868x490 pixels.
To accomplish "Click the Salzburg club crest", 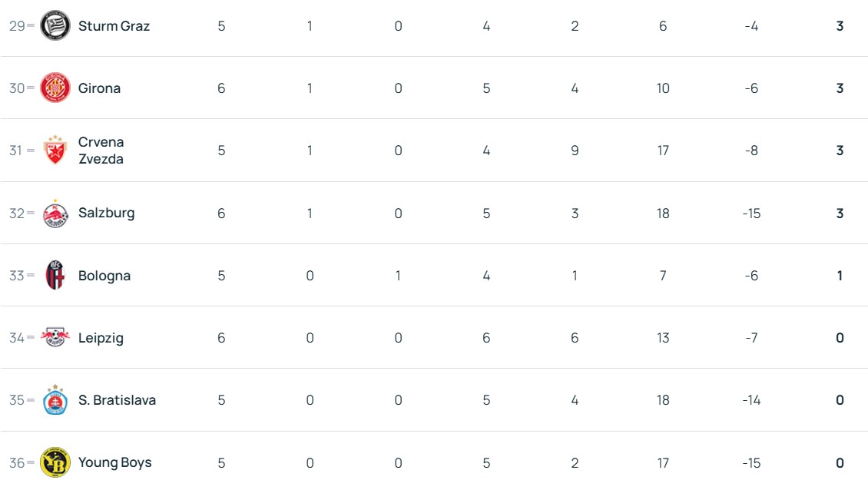I will coord(55,214).
